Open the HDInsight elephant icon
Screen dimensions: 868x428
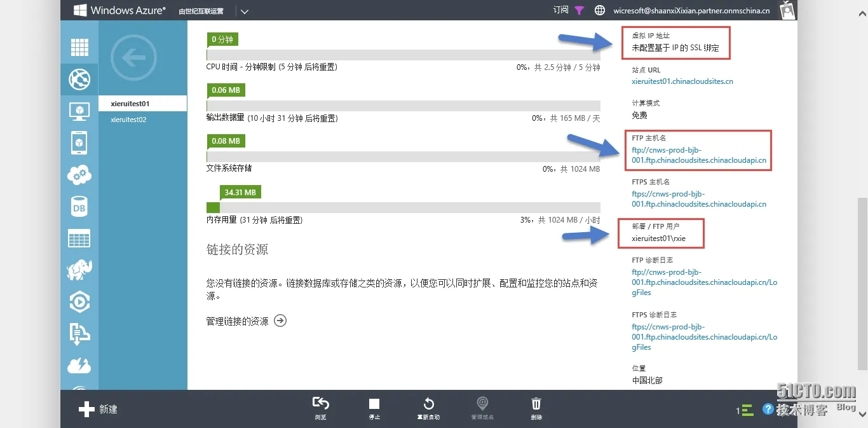(x=79, y=270)
